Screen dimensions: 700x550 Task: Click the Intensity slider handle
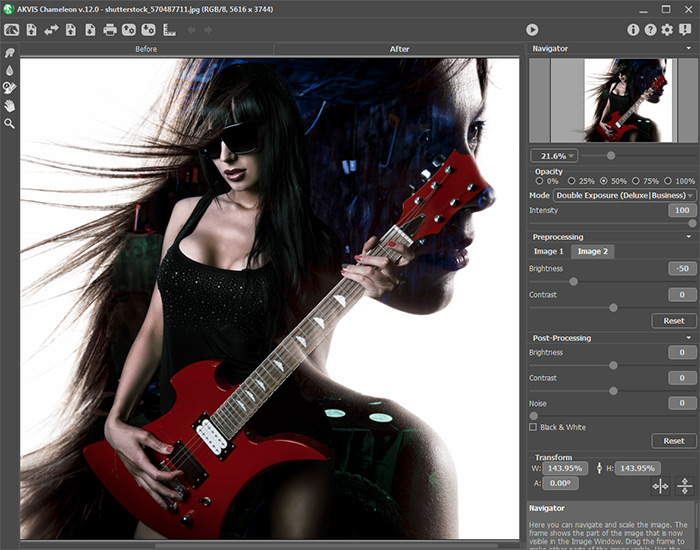tap(692, 223)
